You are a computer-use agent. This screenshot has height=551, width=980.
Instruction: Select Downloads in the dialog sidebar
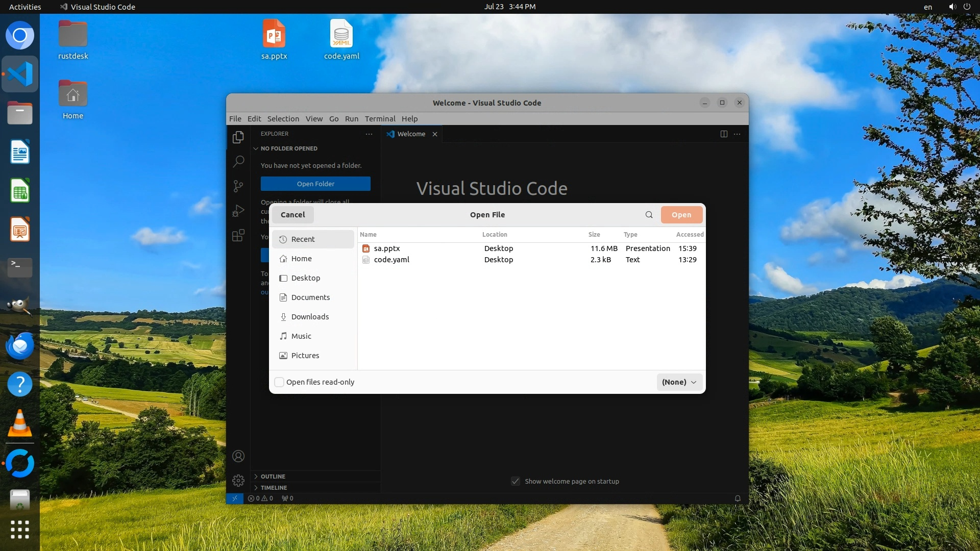coord(310,317)
